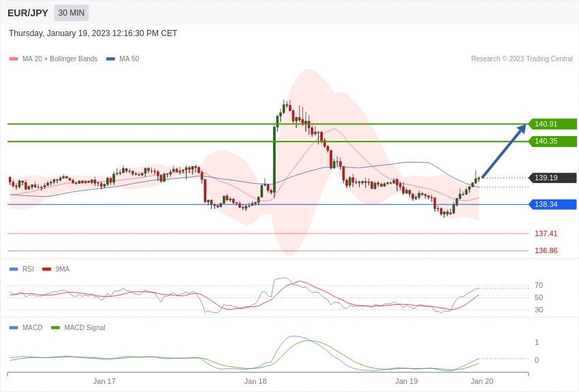Click the blue RSI legend swatch

14,269
